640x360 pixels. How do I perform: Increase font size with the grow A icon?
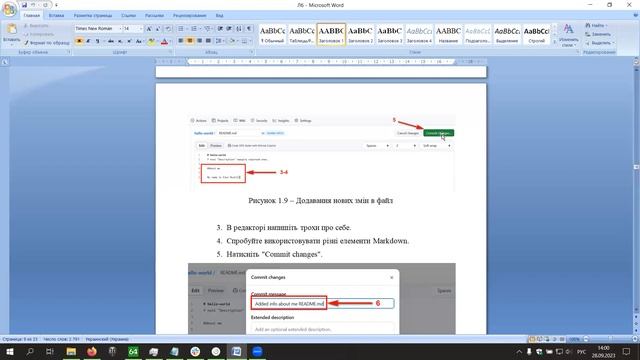pos(149,29)
